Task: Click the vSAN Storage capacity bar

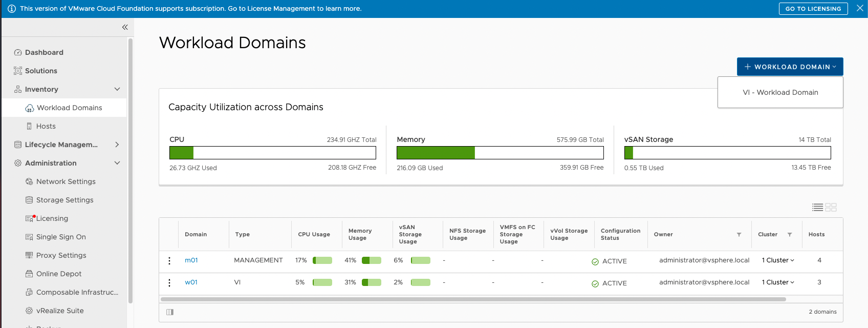Action: pos(727,153)
